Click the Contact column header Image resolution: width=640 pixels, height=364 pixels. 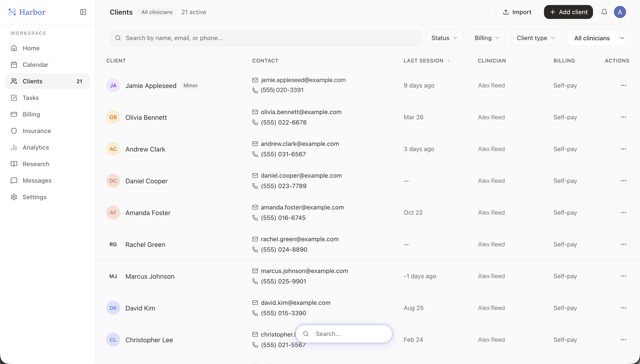[265, 61]
